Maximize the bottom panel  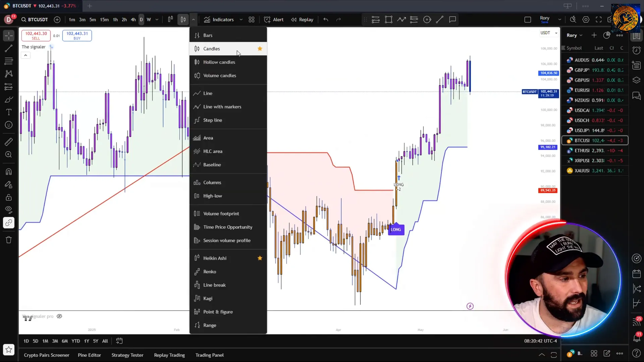[x=554, y=355]
